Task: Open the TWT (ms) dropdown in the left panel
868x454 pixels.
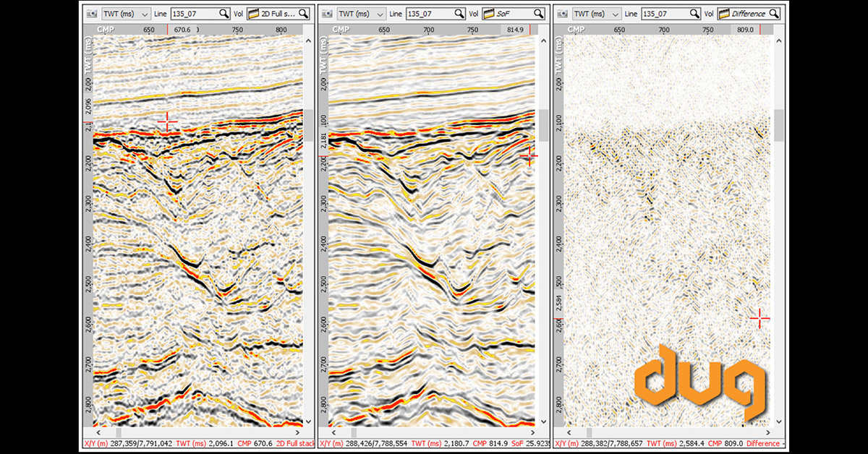Action: [x=127, y=14]
